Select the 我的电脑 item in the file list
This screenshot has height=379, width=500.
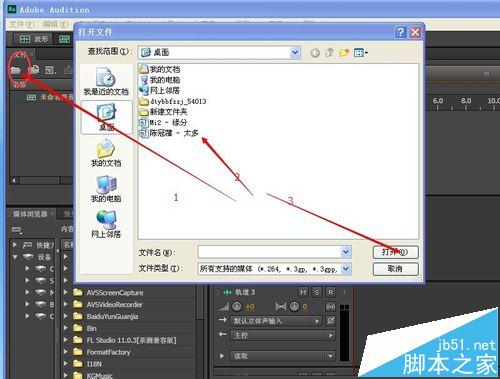coord(160,80)
